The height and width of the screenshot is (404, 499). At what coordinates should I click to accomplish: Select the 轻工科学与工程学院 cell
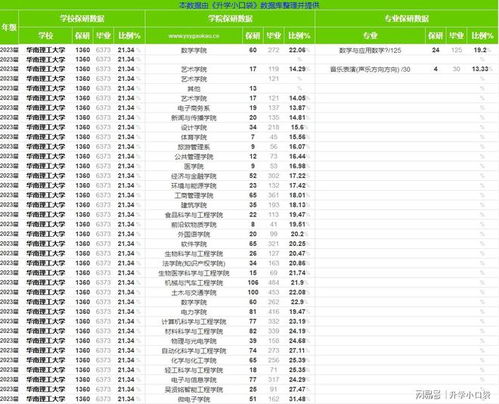tap(194, 370)
